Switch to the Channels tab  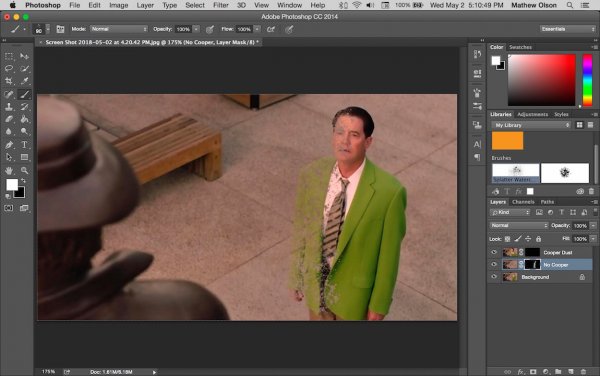pos(523,202)
